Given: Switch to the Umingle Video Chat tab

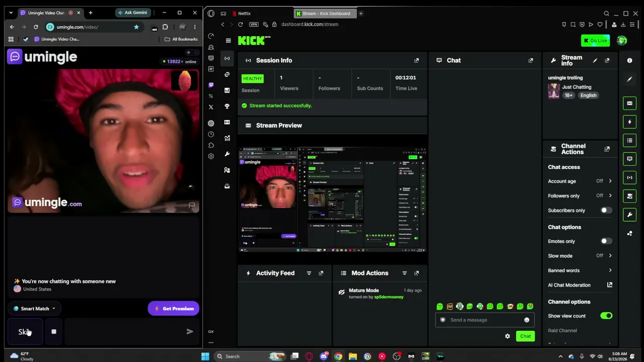Looking at the screenshot, I should tap(46, 13).
